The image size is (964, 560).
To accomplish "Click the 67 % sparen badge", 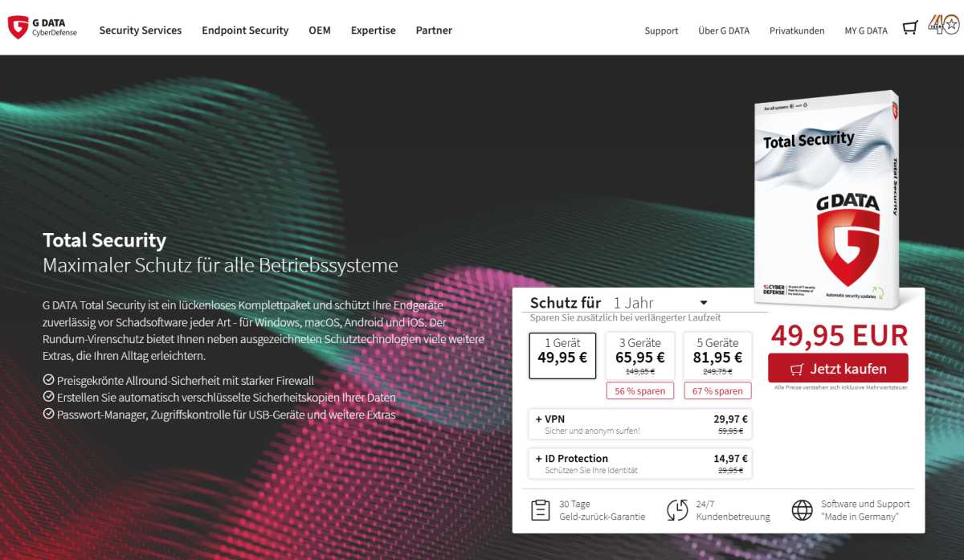I will (x=717, y=391).
